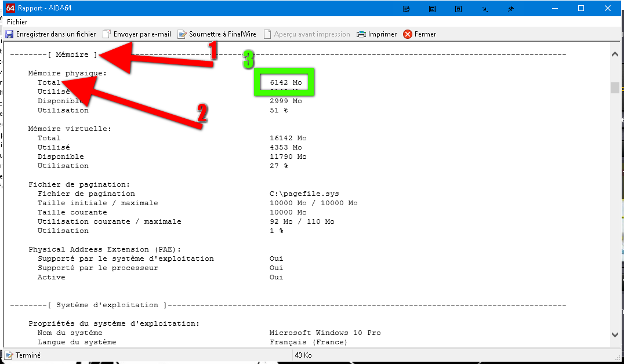Click the Aperçu avant impression toolbar item
Screen dimensions: 624x364
(311, 34)
